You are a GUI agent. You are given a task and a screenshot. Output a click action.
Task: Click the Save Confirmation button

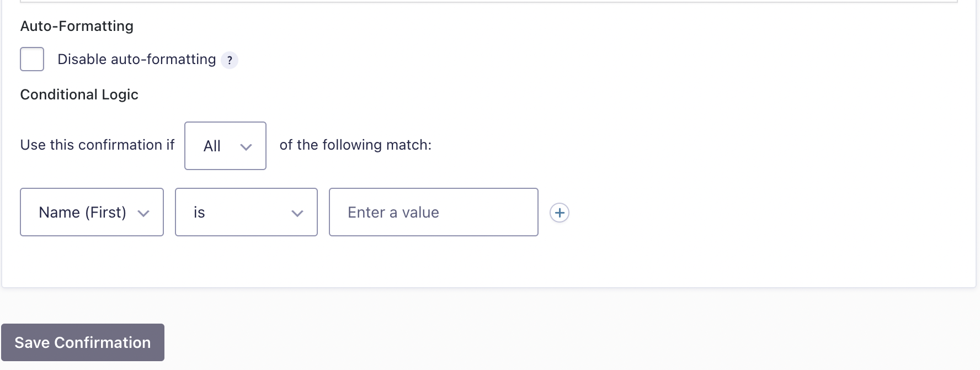click(83, 342)
